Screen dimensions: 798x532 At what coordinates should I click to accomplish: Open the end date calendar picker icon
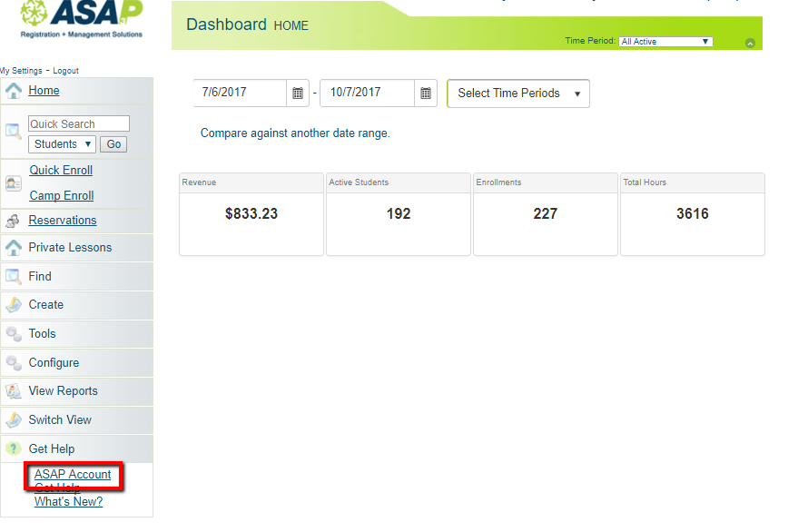(x=425, y=93)
